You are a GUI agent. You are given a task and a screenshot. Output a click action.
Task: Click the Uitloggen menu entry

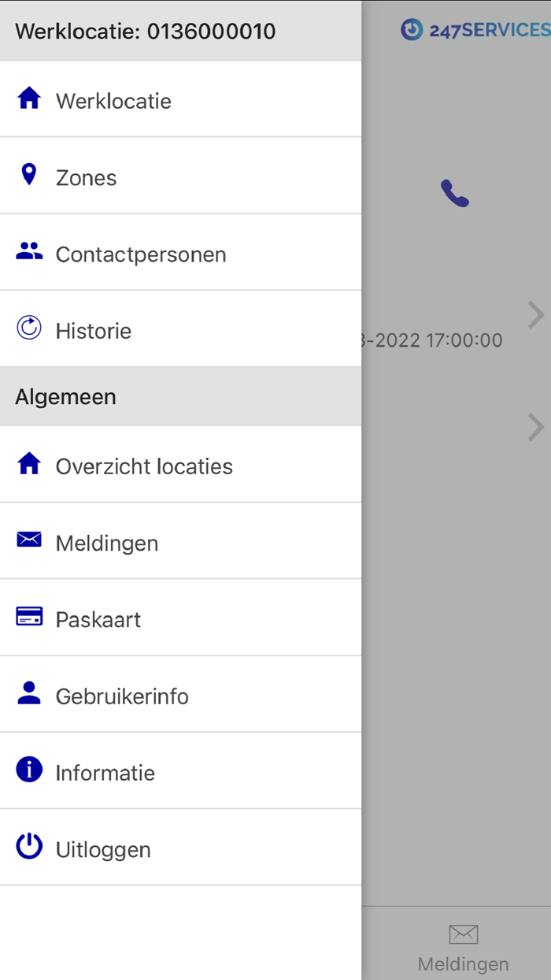(103, 849)
